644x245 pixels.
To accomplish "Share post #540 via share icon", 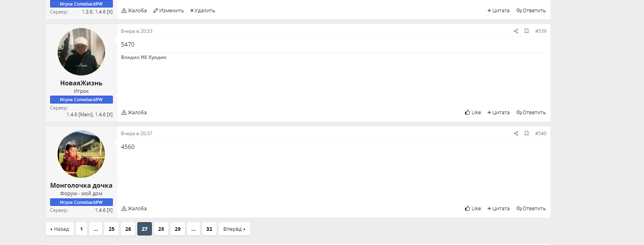I will [516, 134].
